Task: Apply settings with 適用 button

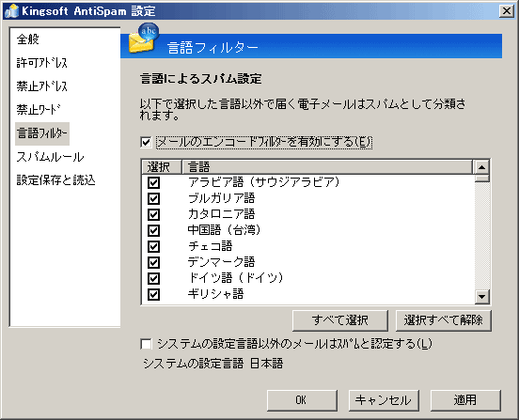Action: 465,400
